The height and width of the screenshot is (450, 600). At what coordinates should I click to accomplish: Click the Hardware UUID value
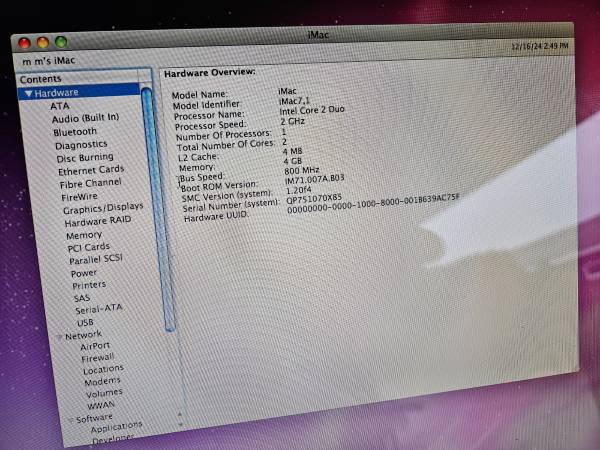[x=372, y=204]
